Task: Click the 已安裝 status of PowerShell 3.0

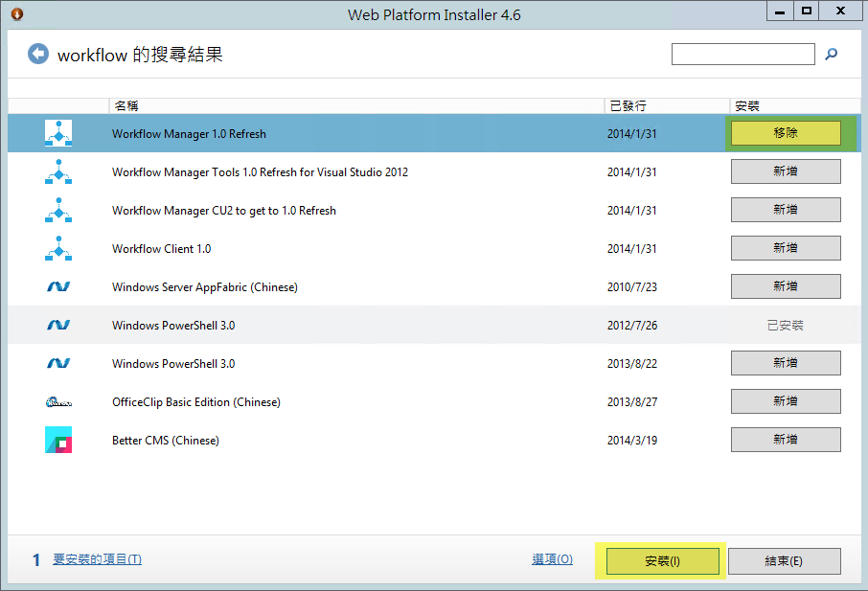Action: (x=785, y=326)
